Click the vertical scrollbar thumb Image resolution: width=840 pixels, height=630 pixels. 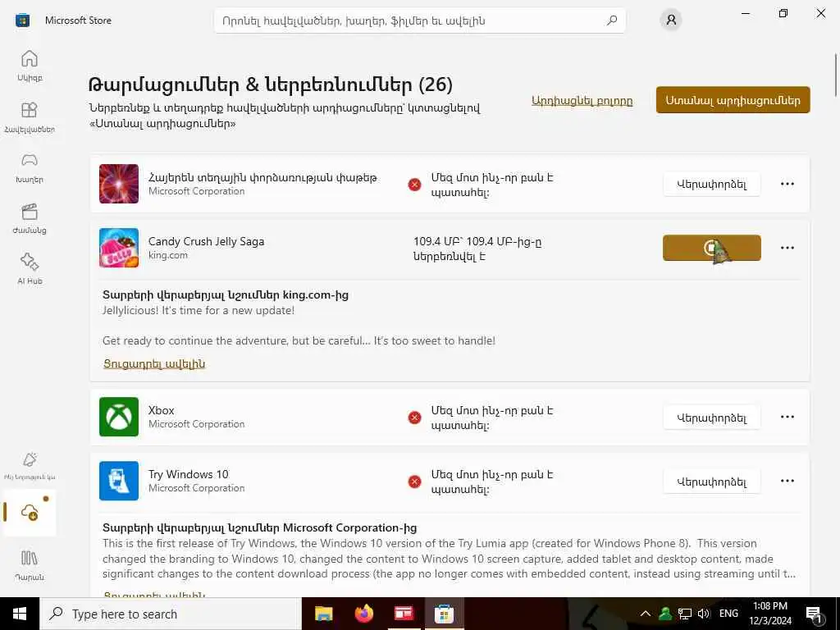[x=836, y=75]
